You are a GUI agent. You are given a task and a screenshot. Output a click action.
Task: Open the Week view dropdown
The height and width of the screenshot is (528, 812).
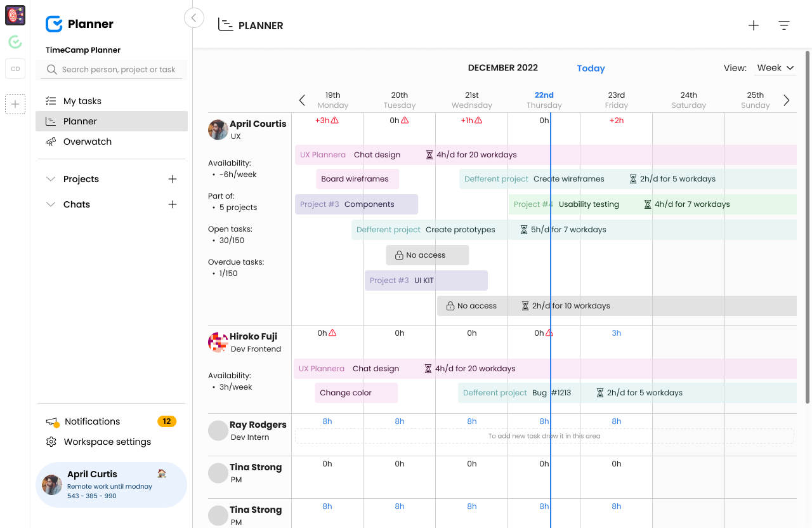pos(775,67)
